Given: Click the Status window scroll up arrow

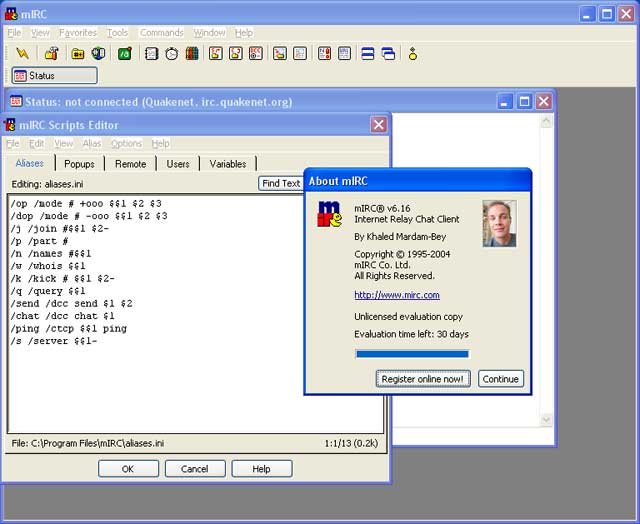Looking at the screenshot, I should (x=547, y=122).
